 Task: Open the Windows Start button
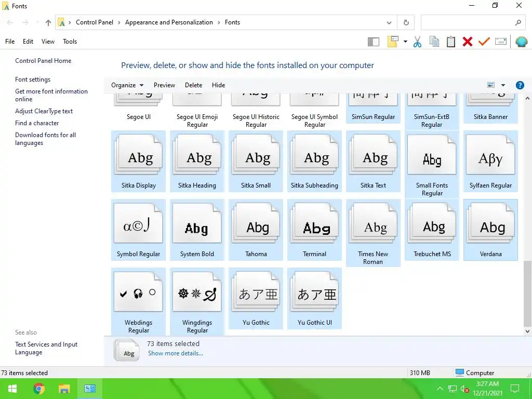point(12,389)
